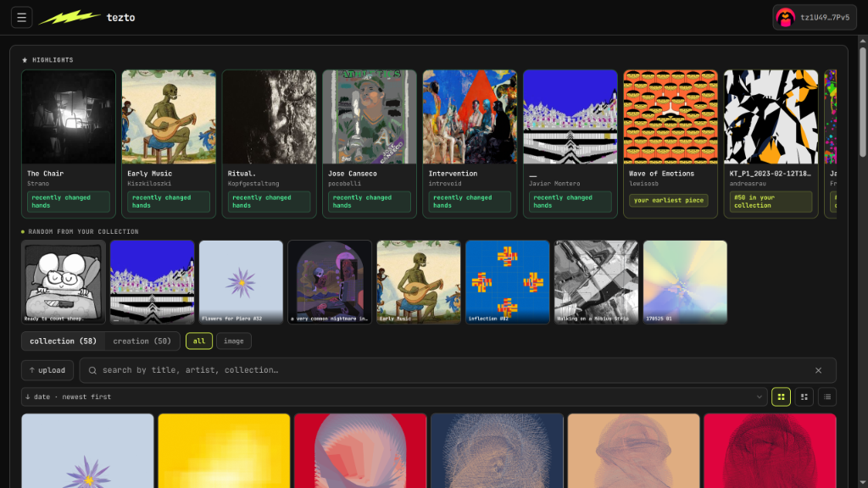The height and width of the screenshot is (488, 868).
Task: Open Early Music thumbnail in random row
Action: 419,282
